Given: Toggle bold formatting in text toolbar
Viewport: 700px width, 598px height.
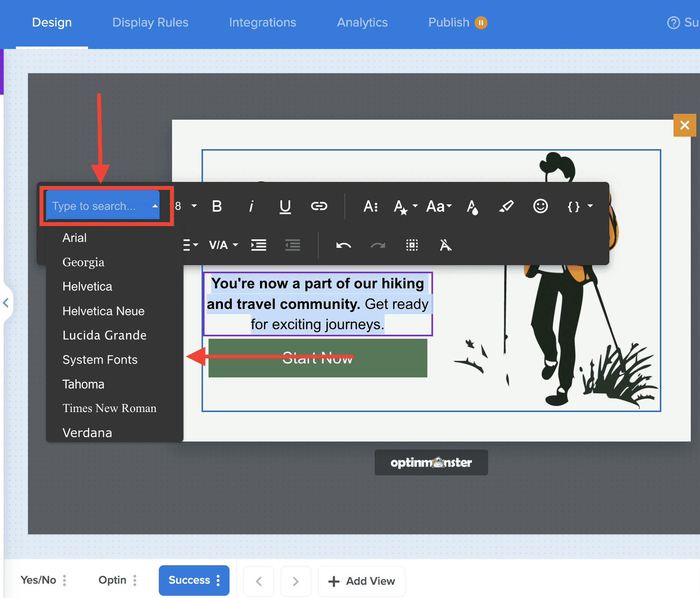Looking at the screenshot, I should (x=217, y=206).
